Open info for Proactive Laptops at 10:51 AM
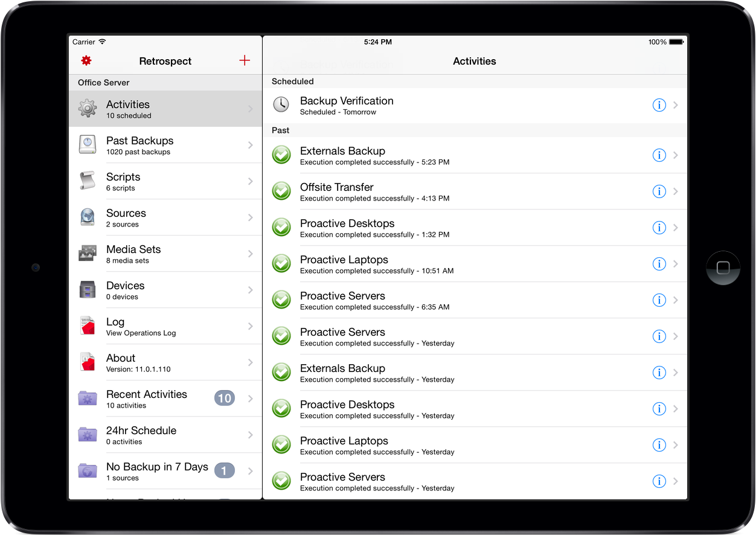The width and height of the screenshot is (756, 535). (659, 264)
